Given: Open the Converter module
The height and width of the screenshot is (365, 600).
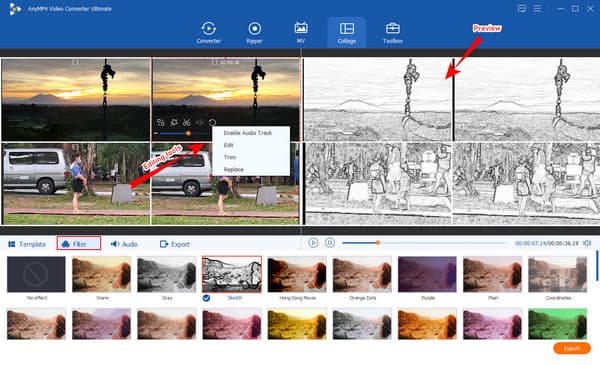Looking at the screenshot, I should (x=208, y=33).
